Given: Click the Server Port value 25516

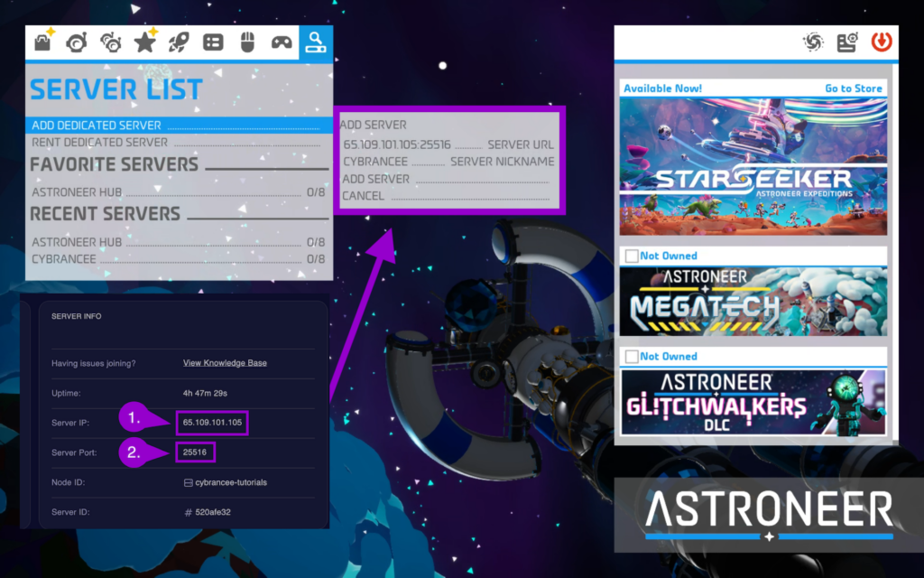Looking at the screenshot, I should click(195, 452).
